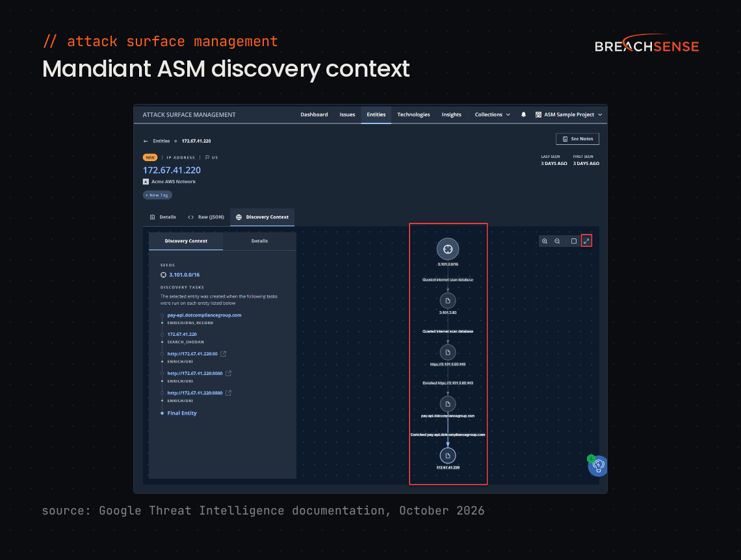Screen dimensions: 741x560
Task: Click the See Notes button
Action: [577, 139]
